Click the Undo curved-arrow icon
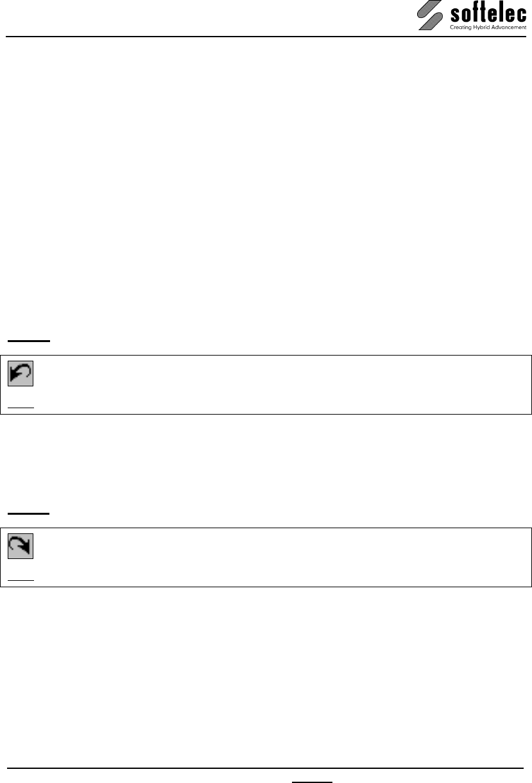 (x=21, y=374)
